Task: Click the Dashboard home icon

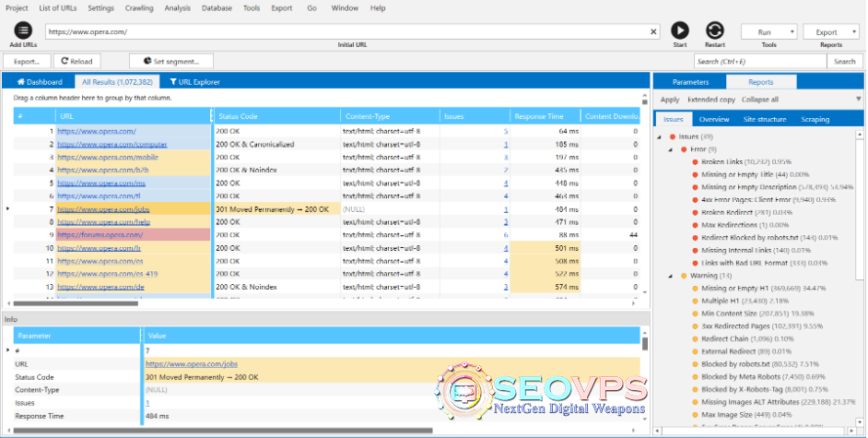Action: click(21, 82)
